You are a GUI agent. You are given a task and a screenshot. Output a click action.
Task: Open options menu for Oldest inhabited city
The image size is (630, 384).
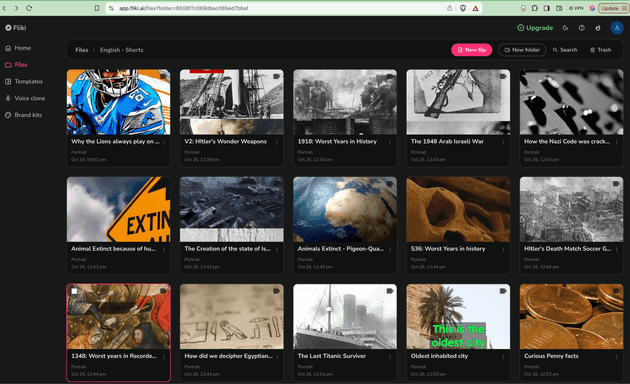click(x=503, y=357)
